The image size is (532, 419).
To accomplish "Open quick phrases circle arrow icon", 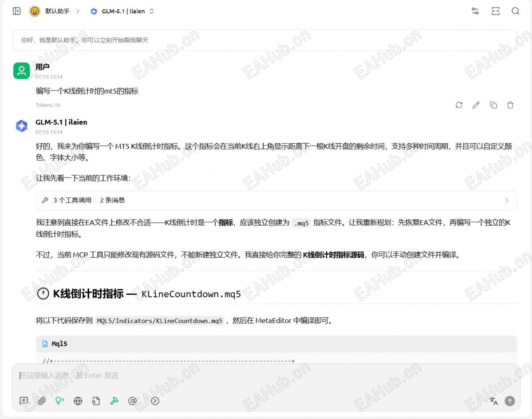I will (x=155, y=401).
